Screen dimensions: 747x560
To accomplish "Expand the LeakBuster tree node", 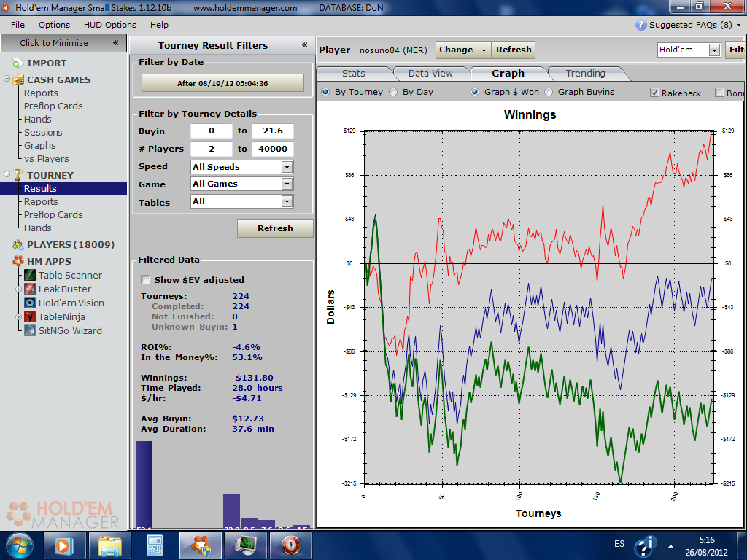I will 18,289.
